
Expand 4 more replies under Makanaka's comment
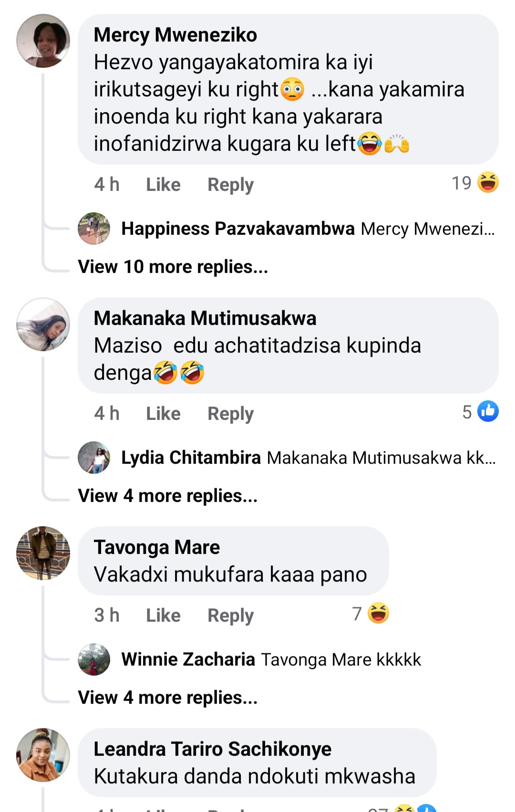(x=167, y=496)
